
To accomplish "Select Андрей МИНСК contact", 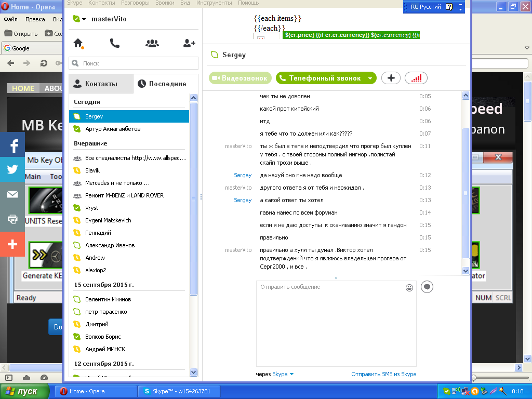I will point(129,349).
